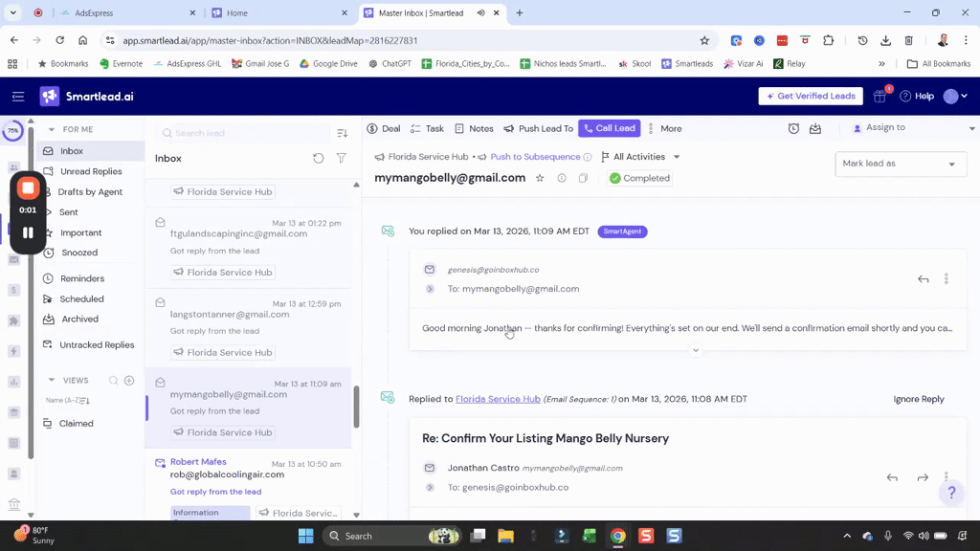Open the Mark lead as dropdown
Viewport: 980px width, 551px height.
[901, 164]
